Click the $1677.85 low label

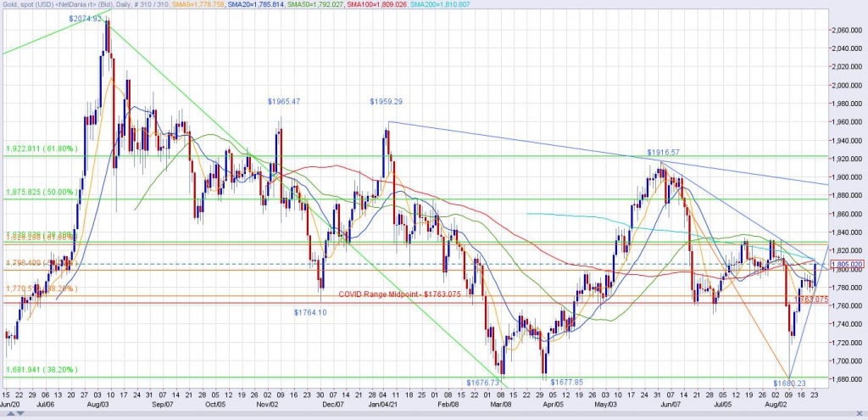567,383
